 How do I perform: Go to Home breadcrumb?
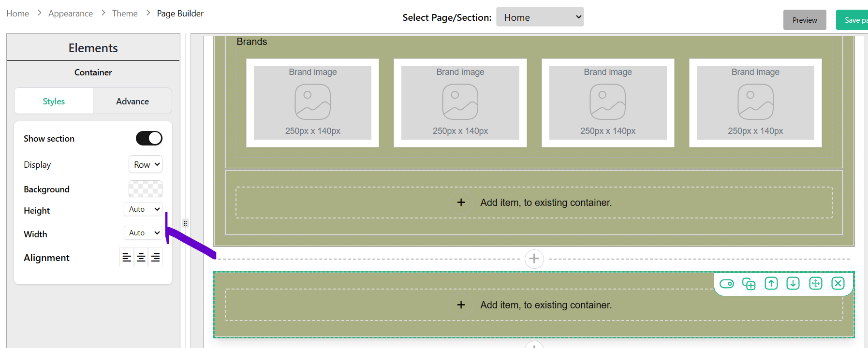pyautogui.click(x=18, y=14)
